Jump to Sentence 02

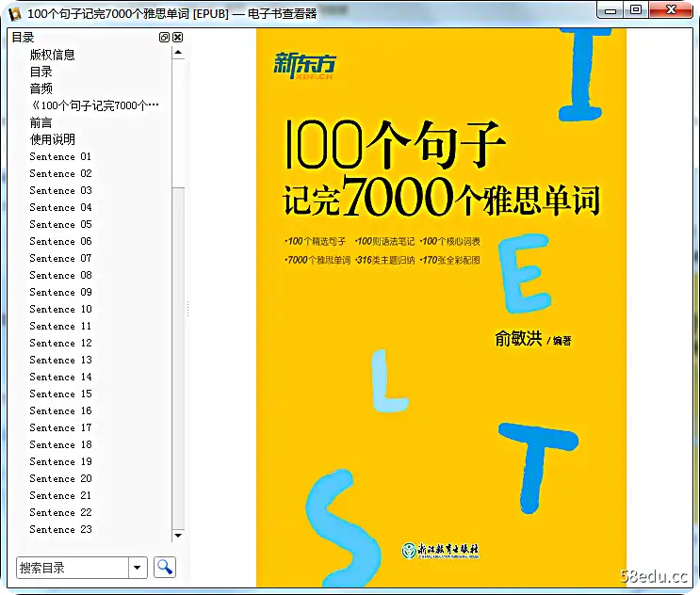pyautogui.click(x=60, y=173)
